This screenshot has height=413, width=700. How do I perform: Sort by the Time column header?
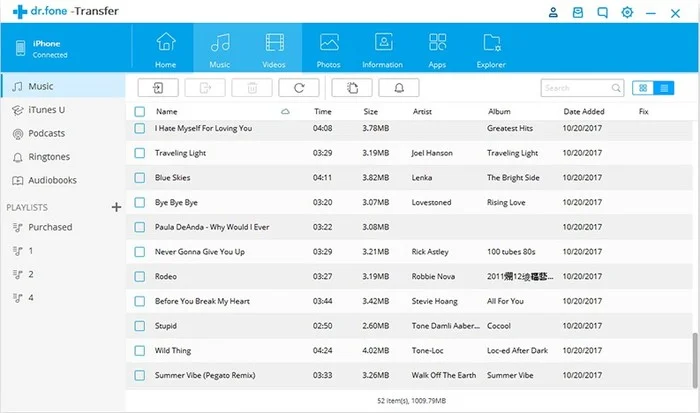click(323, 112)
